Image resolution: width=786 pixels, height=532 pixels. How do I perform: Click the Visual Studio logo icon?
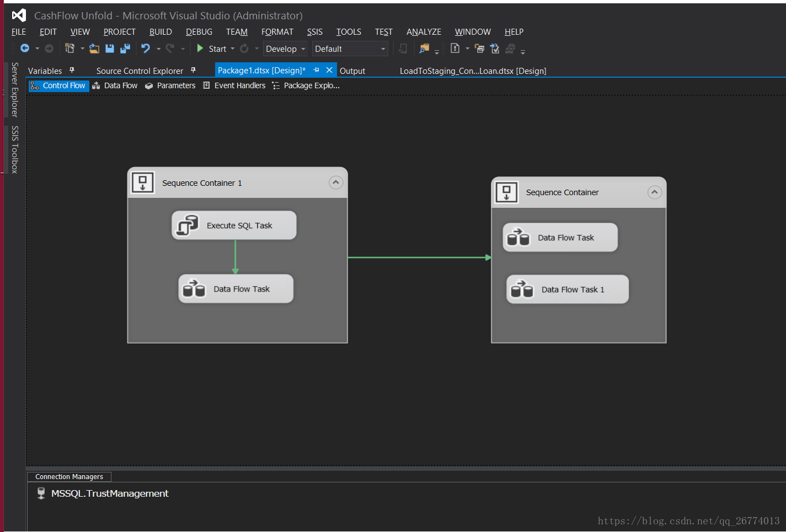click(19, 15)
